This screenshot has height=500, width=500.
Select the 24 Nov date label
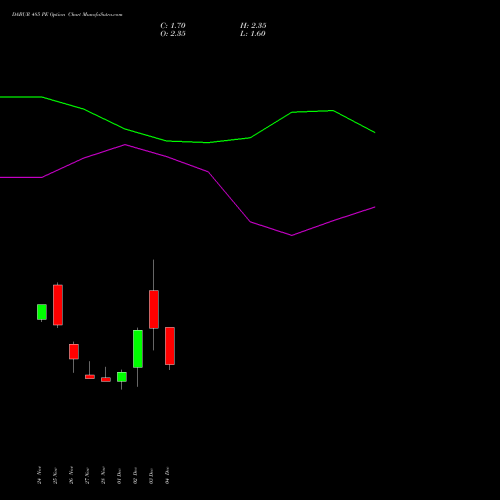tap(39, 475)
